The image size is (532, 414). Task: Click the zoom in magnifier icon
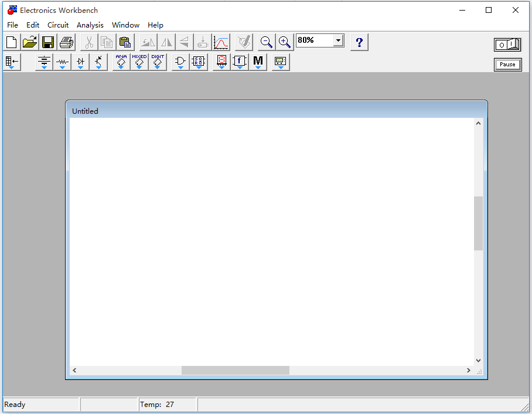pos(285,42)
